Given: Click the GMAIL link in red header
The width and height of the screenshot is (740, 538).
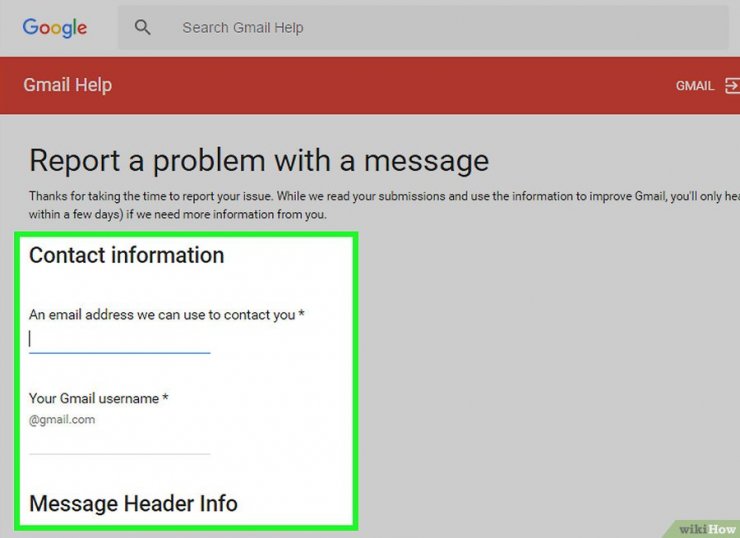Looking at the screenshot, I should pyautogui.click(x=695, y=86).
